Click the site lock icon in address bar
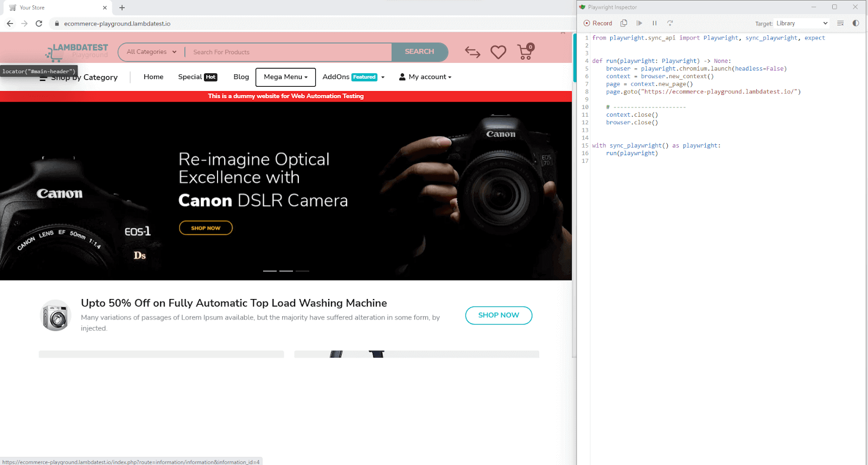868x465 pixels. tap(57, 23)
